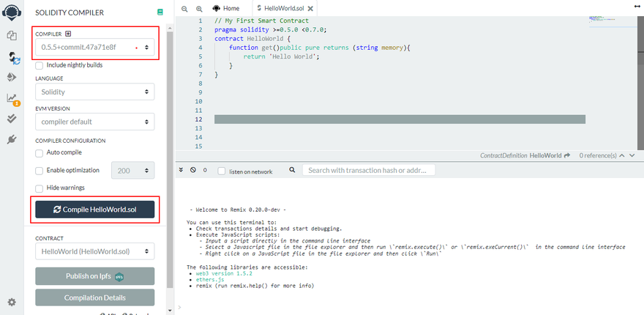Open the File Explorer sidebar icon
Image resolution: width=644 pixels, height=315 pixels.
pyautogui.click(x=12, y=35)
